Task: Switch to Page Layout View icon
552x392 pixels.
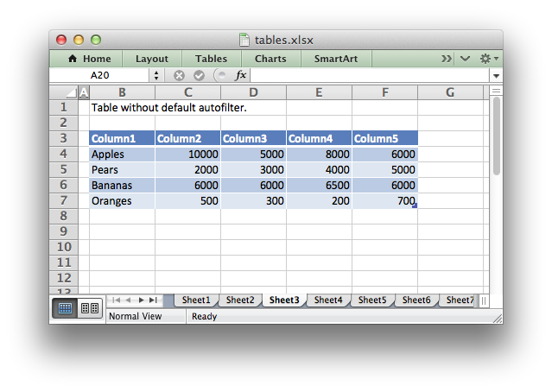Action: [x=90, y=308]
